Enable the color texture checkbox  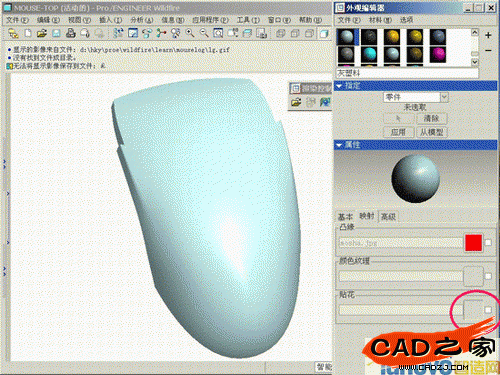click(488, 276)
